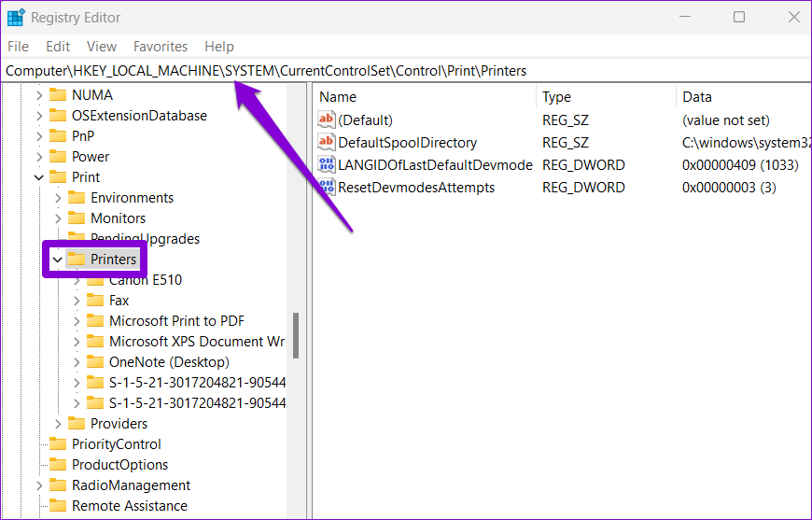This screenshot has width=812, height=520.
Task: Click the Power folder icon
Action: (x=58, y=157)
